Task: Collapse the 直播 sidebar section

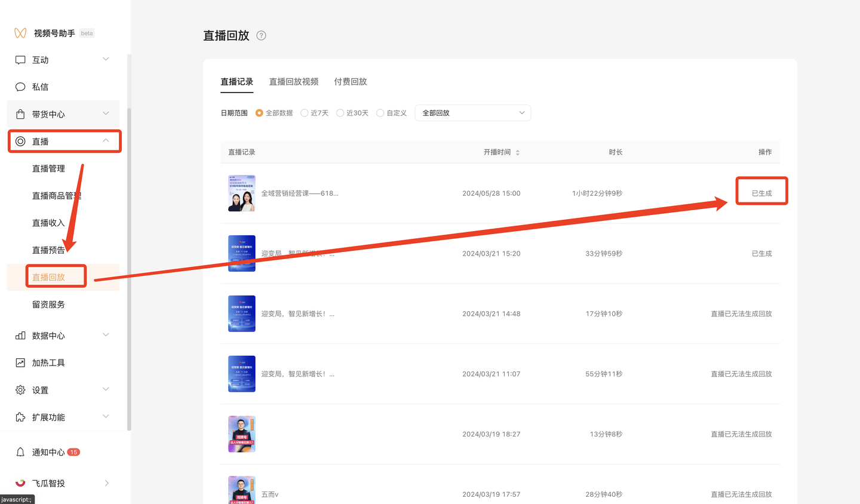Action: tap(105, 141)
